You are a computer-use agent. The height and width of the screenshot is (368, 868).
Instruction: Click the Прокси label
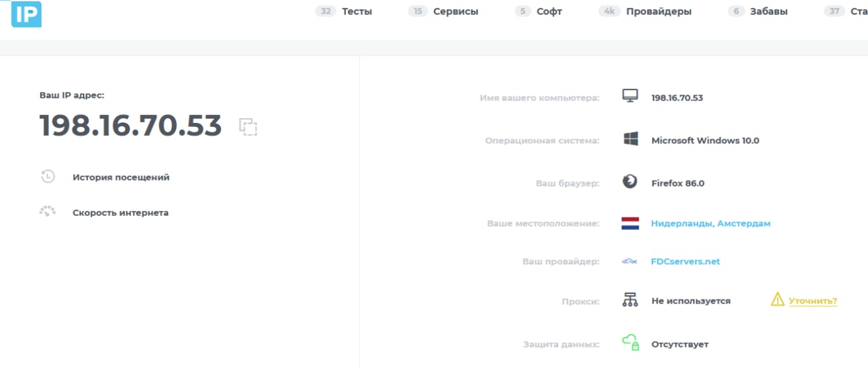(580, 301)
